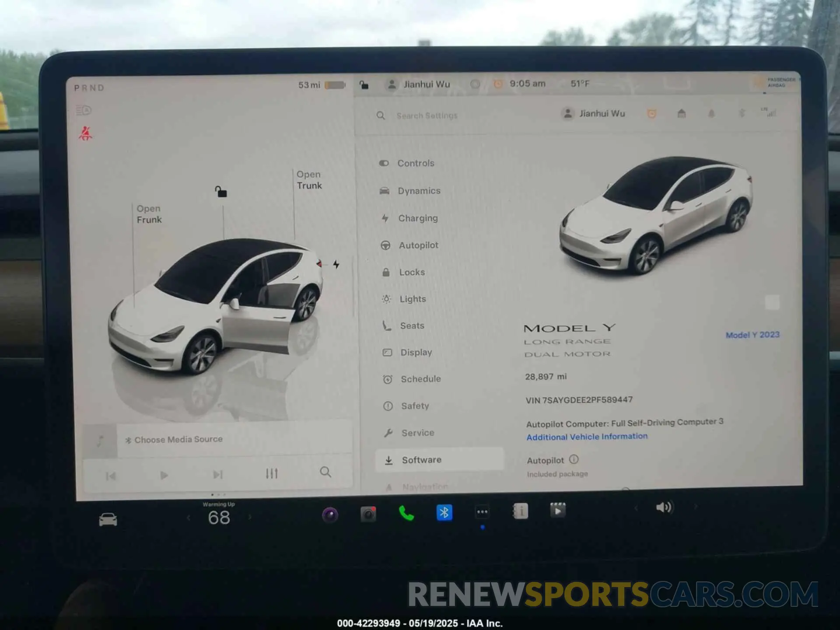Open the media equalizer icon
This screenshot has width=840, height=630.
(x=272, y=473)
